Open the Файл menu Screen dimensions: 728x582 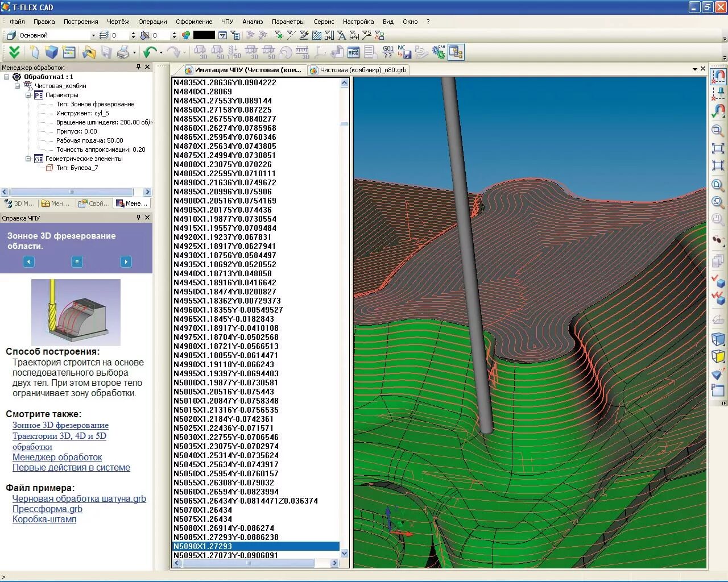point(17,22)
